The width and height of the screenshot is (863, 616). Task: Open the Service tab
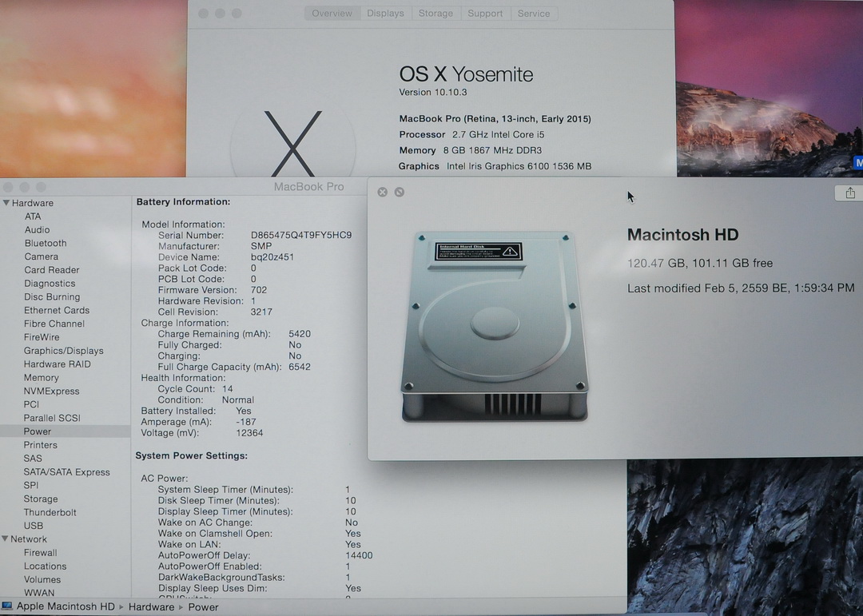[x=533, y=14]
